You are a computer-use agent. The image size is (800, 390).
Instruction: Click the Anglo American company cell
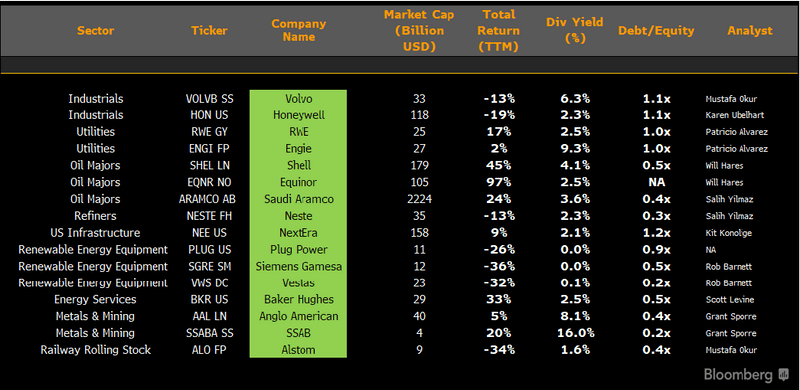(298, 316)
